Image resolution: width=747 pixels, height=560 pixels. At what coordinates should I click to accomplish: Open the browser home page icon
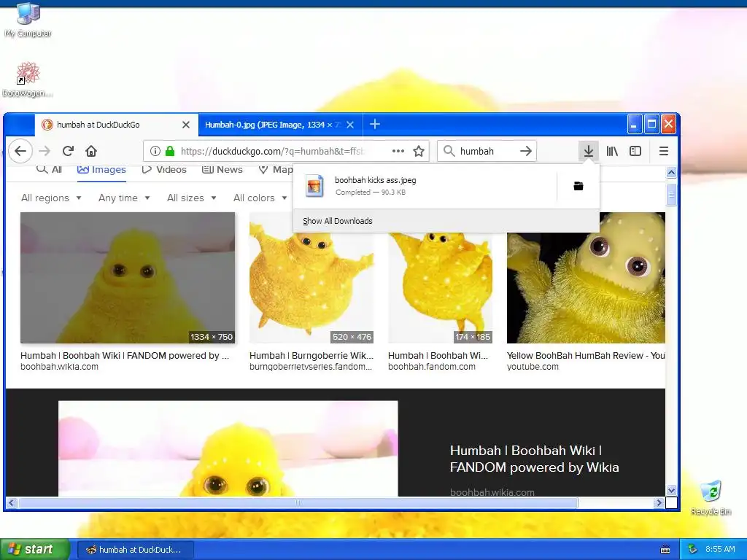point(91,151)
